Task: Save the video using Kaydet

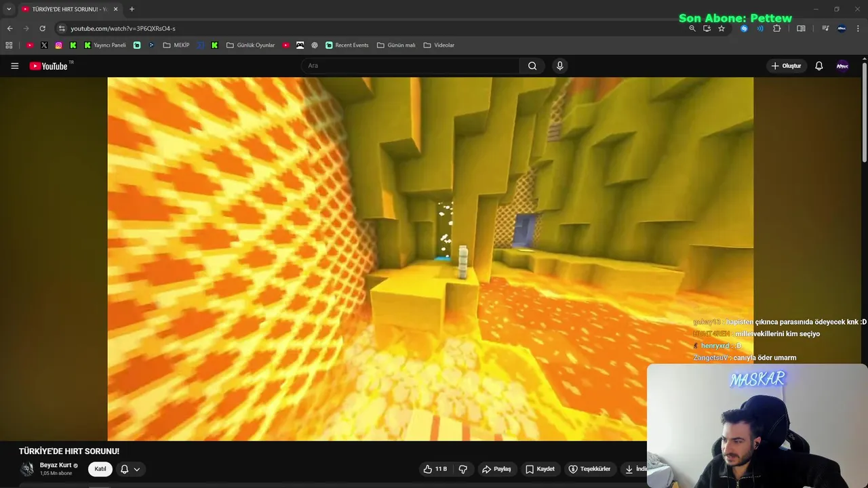Action: [540, 469]
